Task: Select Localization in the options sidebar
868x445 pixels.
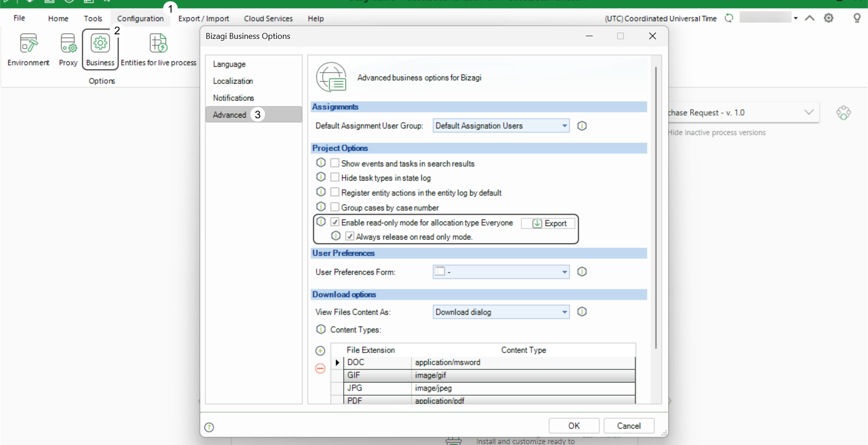Action: (254, 81)
